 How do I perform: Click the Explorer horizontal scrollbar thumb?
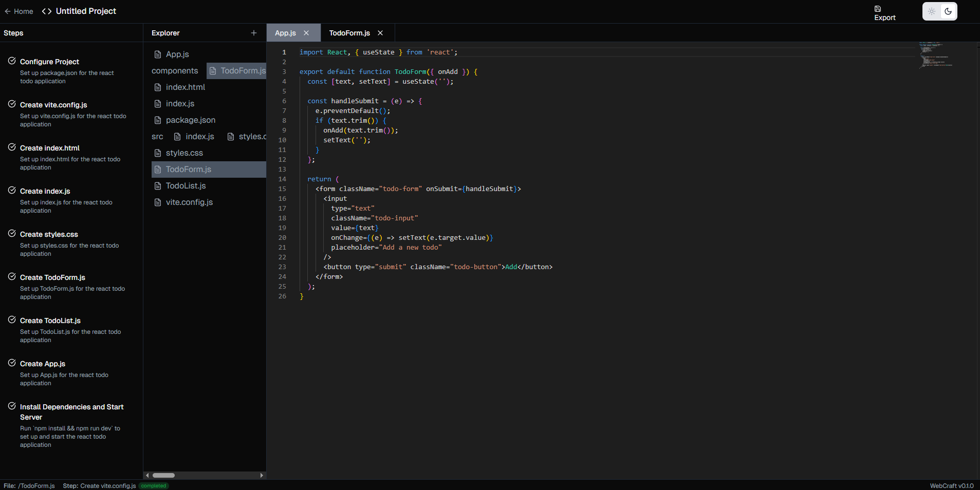click(164, 476)
